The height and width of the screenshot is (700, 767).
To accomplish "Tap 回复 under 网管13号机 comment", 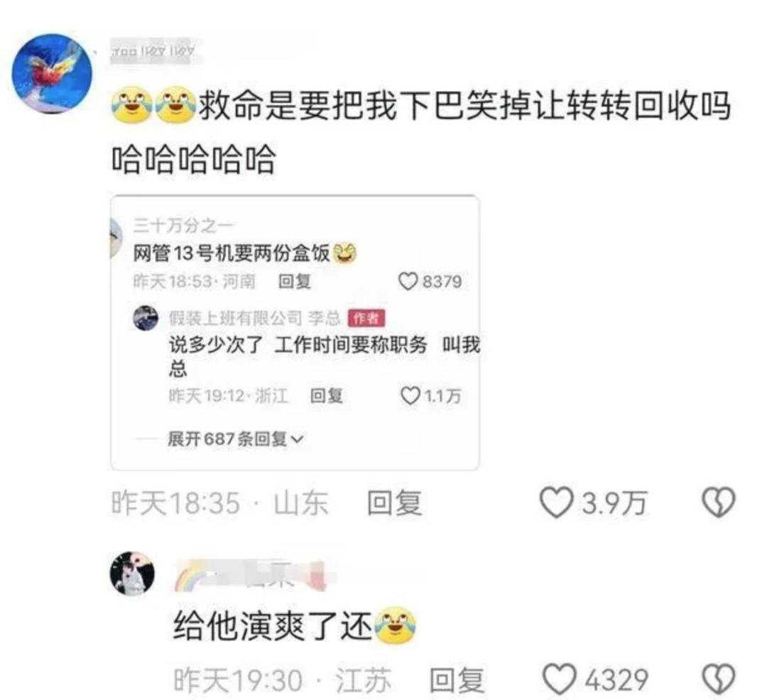I will 295,281.
